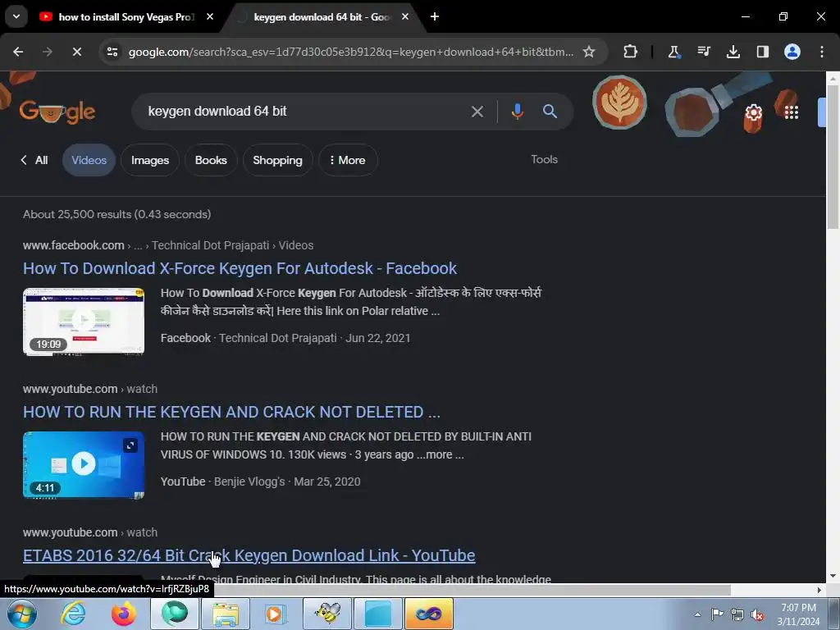The height and width of the screenshot is (630, 840).
Task: Play the 19:09 Facebook video thumbnail
Action: coord(84,322)
